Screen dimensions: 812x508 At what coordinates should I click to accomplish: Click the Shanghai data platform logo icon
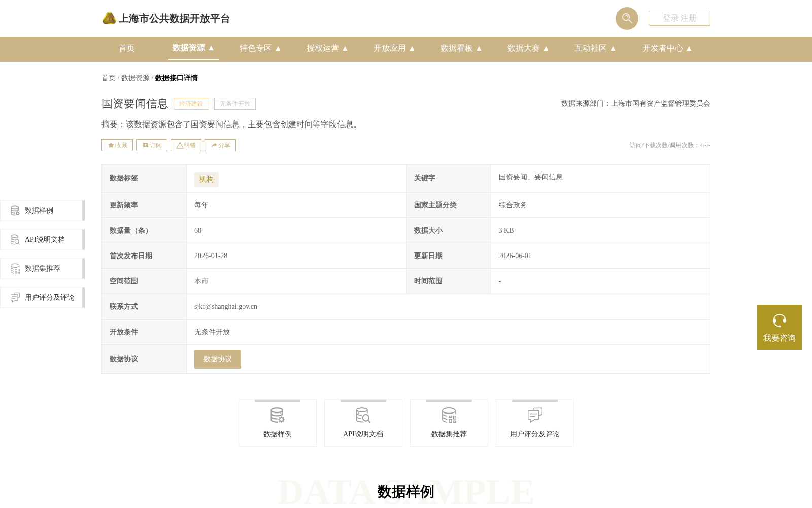click(109, 18)
